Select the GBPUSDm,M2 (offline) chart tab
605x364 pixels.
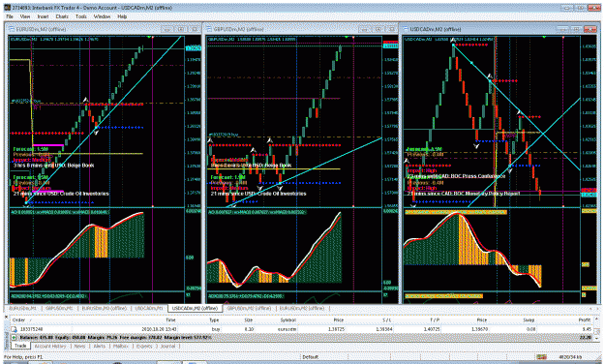click(249, 309)
